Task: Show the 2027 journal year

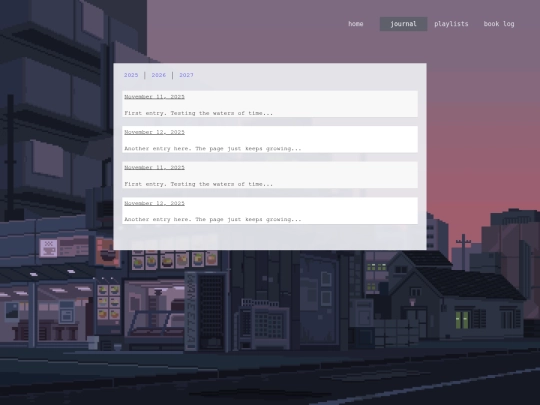Action: pos(186,75)
